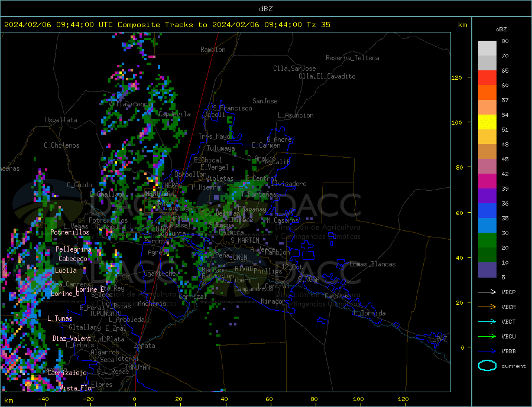
Task: Click the 'L_Tunas' place label
Action: coord(60,318)
